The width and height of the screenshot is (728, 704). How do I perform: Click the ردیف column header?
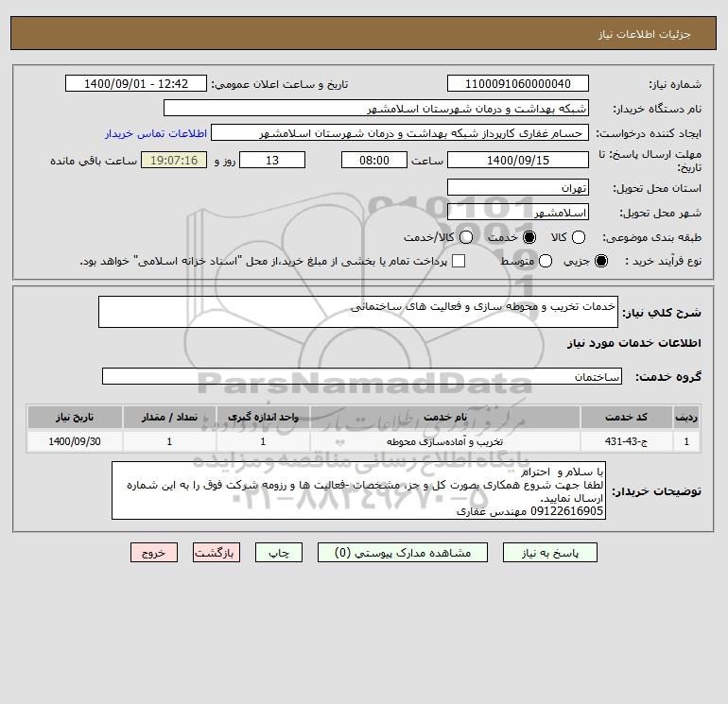[x=685, y=417]
